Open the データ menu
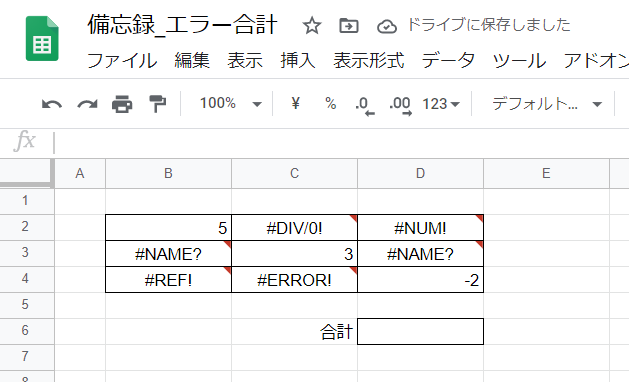 point(448,61)
